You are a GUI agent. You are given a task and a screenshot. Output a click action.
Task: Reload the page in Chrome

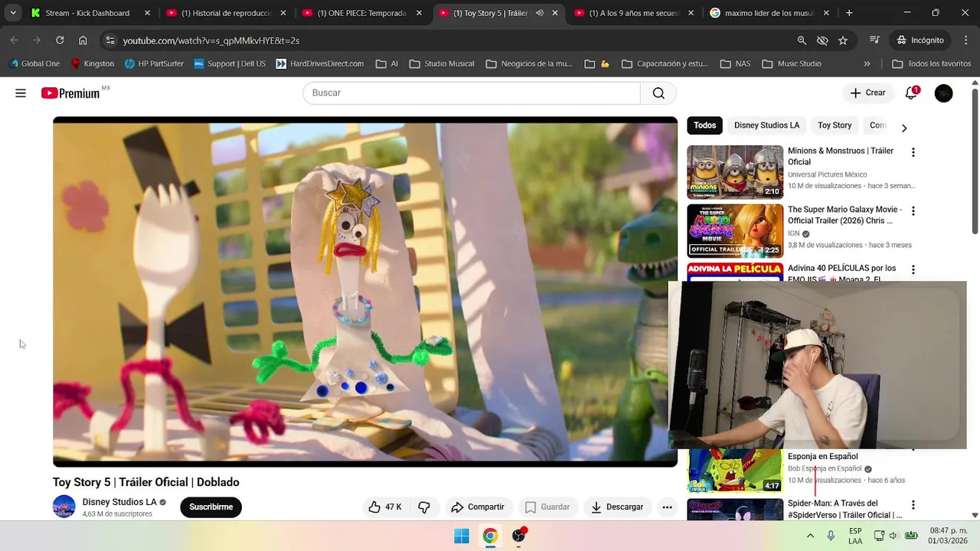tap(60, 40)
